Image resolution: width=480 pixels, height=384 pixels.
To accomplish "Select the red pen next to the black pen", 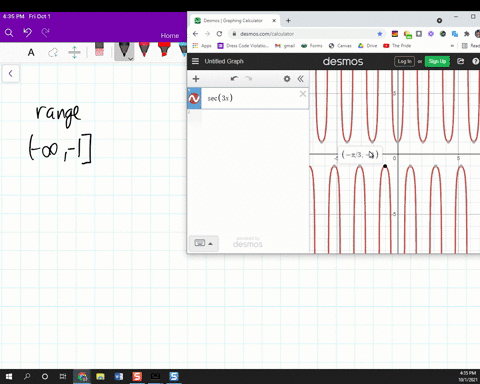I will pyautogui.click(x=144, y=49).
